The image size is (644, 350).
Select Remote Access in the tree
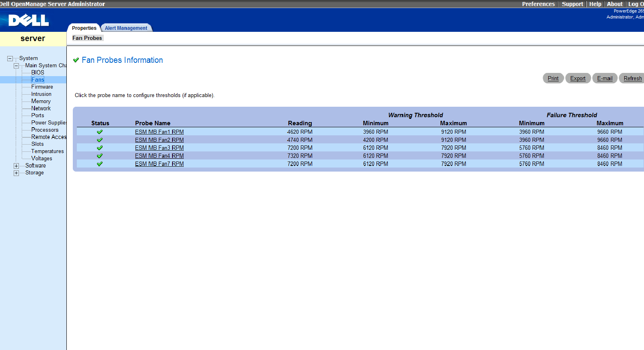tap(49, 137)
